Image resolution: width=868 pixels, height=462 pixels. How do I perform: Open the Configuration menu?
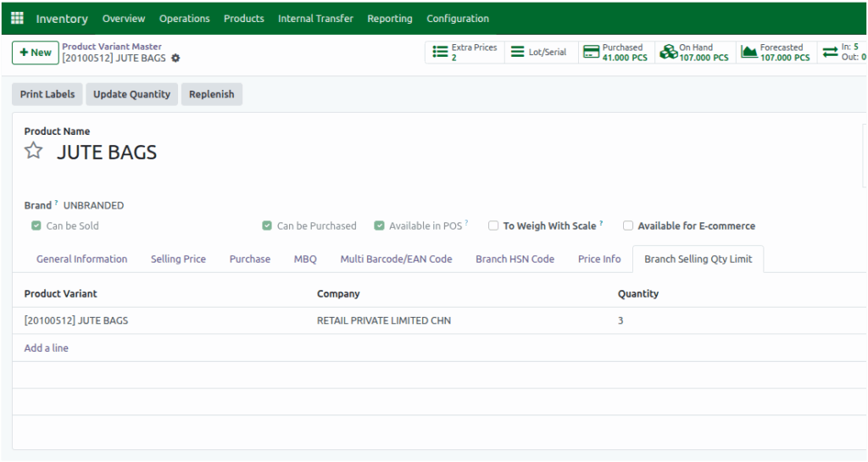tap(457, 19)
